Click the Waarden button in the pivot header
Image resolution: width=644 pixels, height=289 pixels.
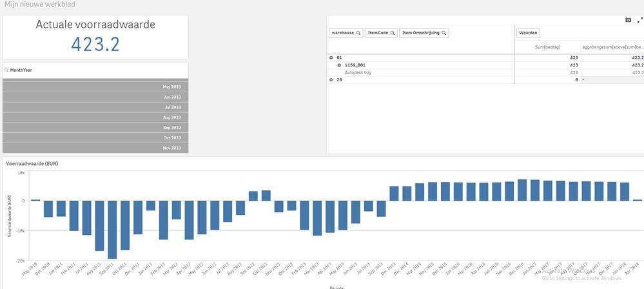528,33
